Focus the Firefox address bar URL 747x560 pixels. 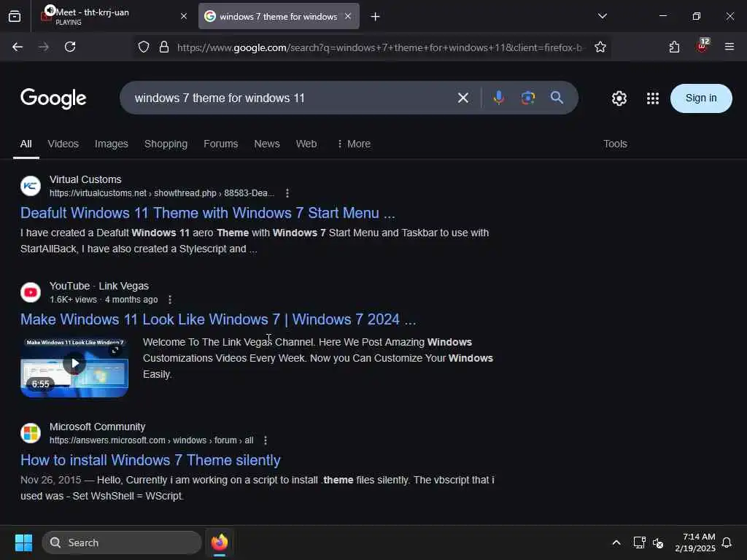tap(379, 47)
